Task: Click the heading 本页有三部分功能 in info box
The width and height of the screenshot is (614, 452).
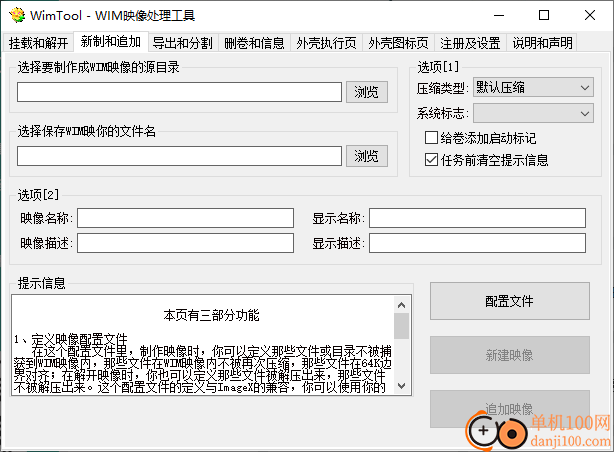Action: [211, 315]
